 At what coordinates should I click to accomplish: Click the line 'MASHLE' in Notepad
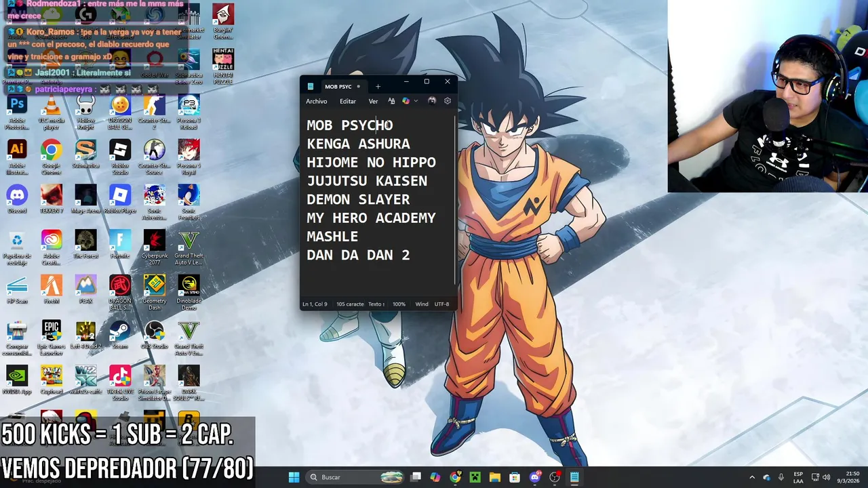coord(332,237)
